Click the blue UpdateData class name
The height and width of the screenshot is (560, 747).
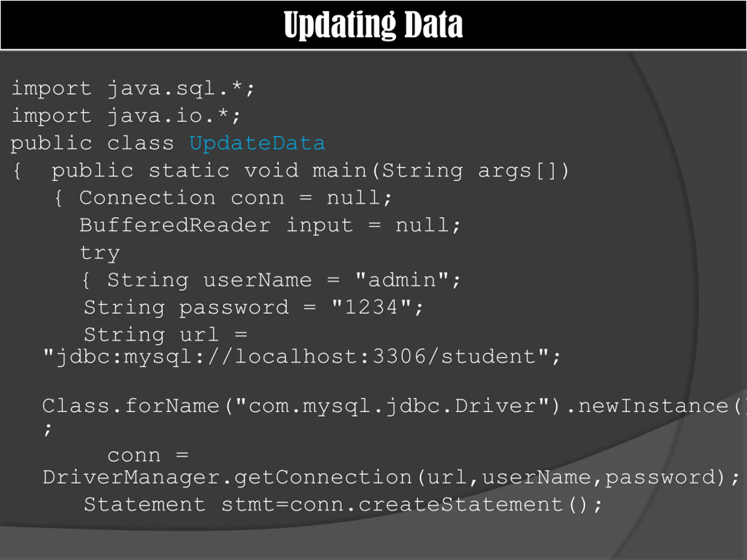[257, 143]
